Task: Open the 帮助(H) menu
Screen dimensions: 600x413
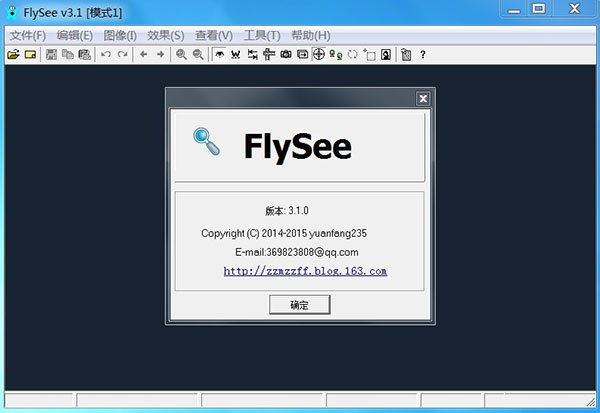Action: click(311, 36)
